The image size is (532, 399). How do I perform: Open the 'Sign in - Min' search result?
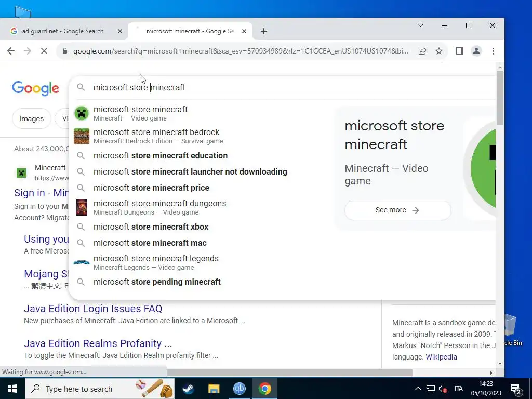pos(41,193)
